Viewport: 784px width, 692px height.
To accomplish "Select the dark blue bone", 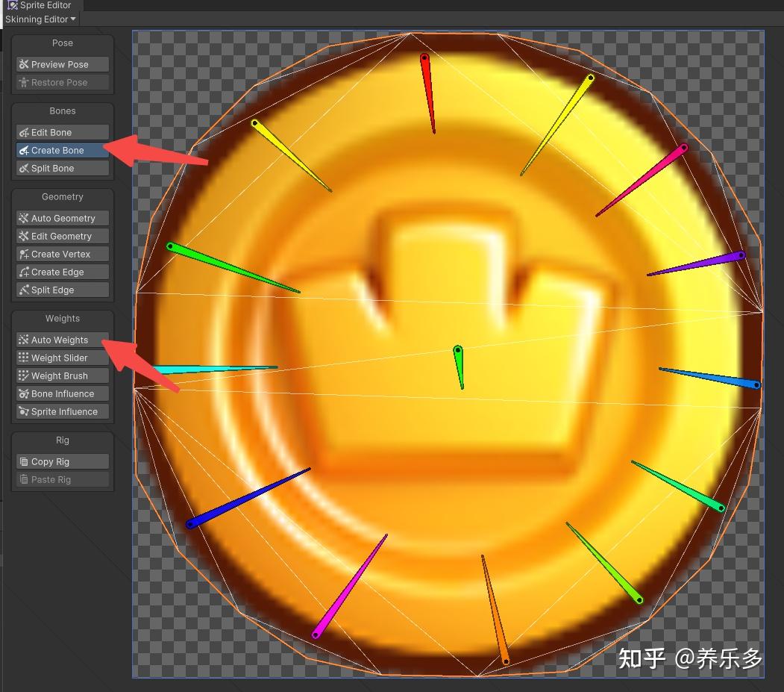I will (235, 505).
